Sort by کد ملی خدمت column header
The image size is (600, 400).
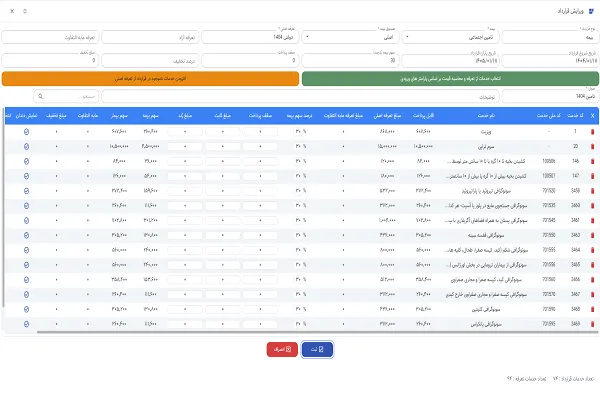click(x=549, y=116)
